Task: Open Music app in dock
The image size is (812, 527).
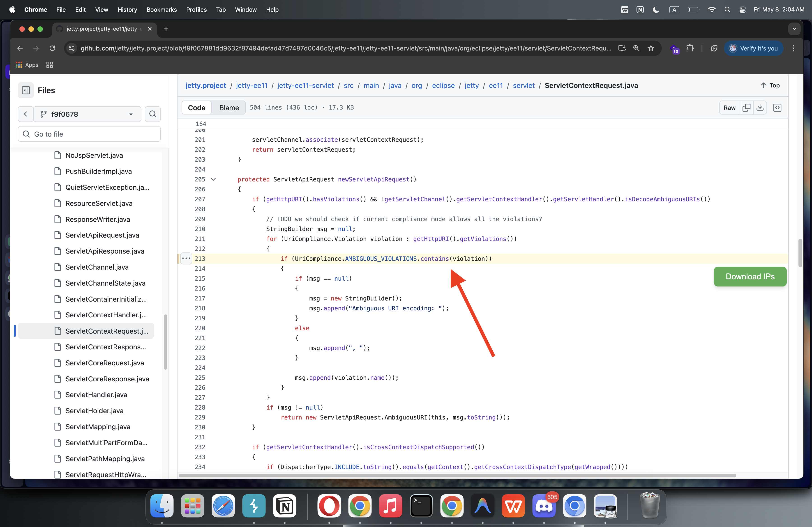Action: tap(390, 506)
